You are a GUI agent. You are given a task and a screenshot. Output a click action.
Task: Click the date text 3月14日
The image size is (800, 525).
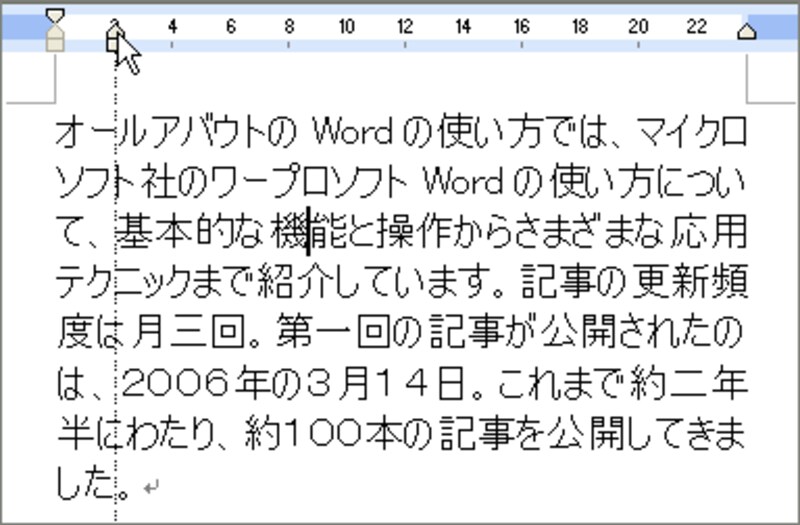386,384
